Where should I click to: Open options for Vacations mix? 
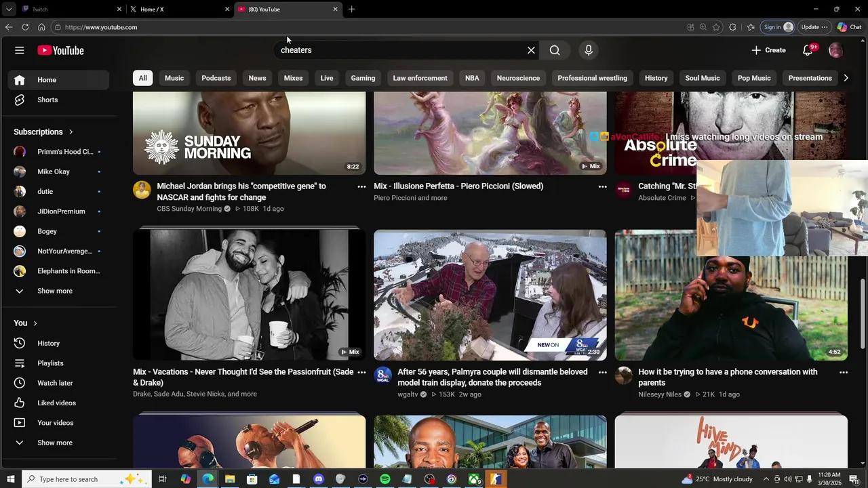tap(361, 372)
